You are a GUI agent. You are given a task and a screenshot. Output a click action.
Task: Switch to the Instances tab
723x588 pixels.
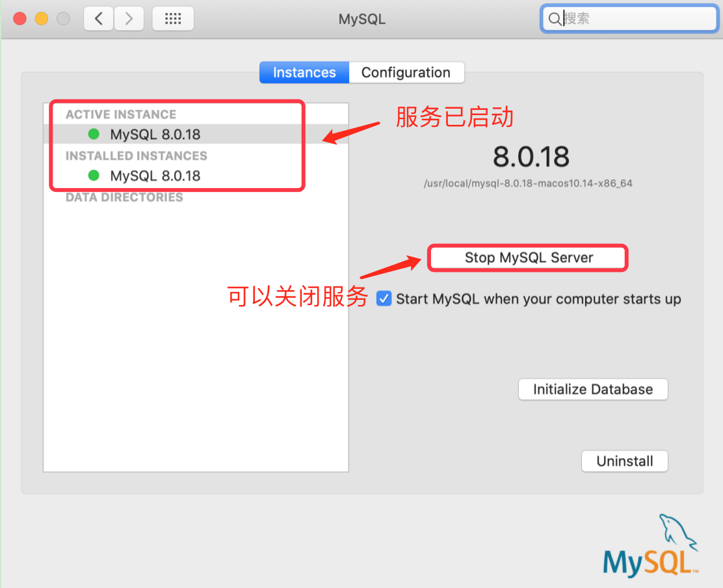[x=304, y=72]
